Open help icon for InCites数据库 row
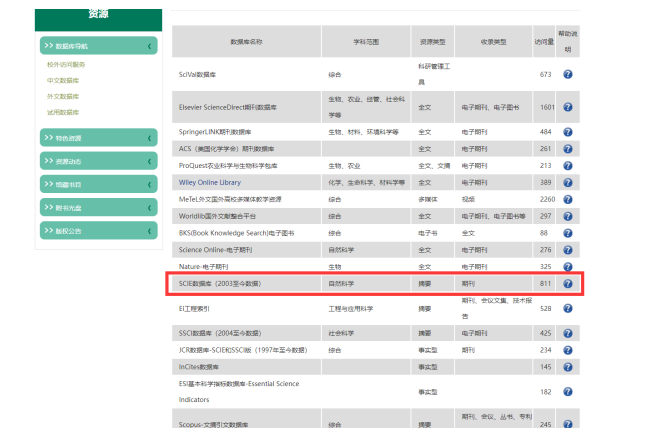 click(x=567, y=367)
